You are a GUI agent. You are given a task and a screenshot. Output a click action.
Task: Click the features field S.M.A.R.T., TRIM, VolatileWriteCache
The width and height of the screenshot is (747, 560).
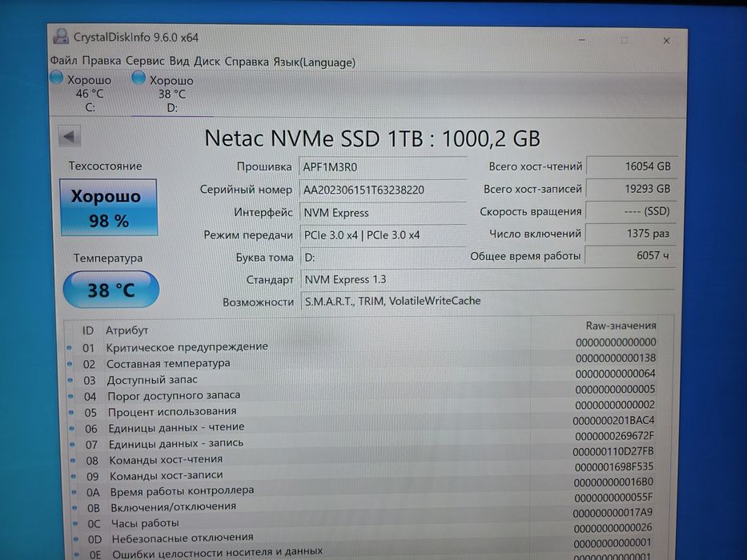(488, 301)
